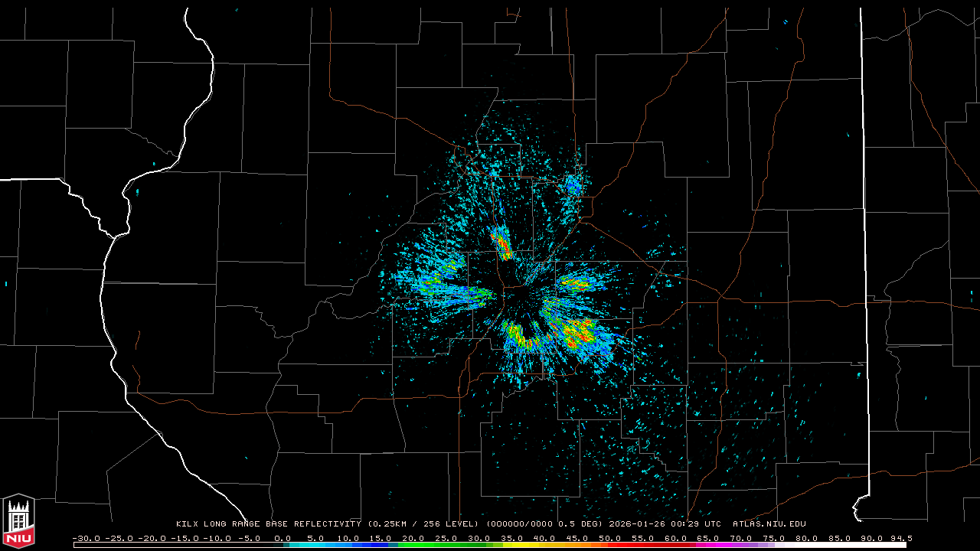Screen dimensions: 980x551
Task: Click the 2026-01-26 00:29 UTC timestamp
Action: tap(664, 524)
